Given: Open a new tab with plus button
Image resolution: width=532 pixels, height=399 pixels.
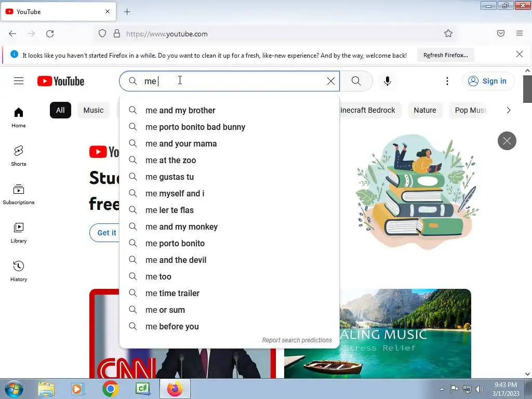Looking at the screenshot, I should (127, 12).
